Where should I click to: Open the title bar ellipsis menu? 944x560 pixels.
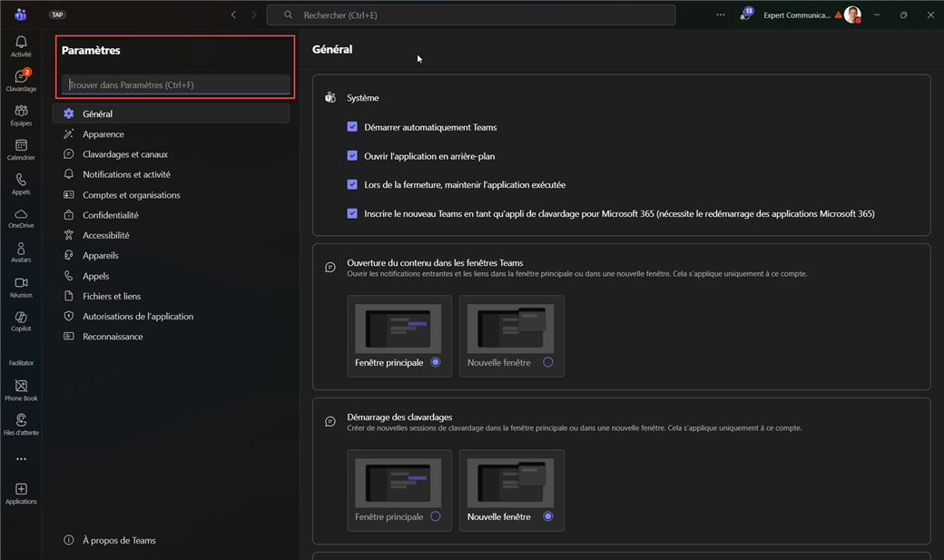(721, 15)
